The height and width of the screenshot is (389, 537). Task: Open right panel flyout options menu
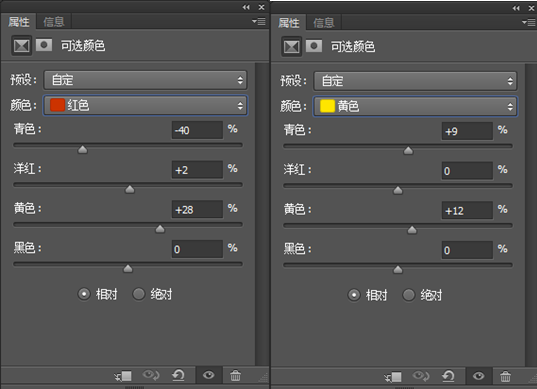(529, 23)
